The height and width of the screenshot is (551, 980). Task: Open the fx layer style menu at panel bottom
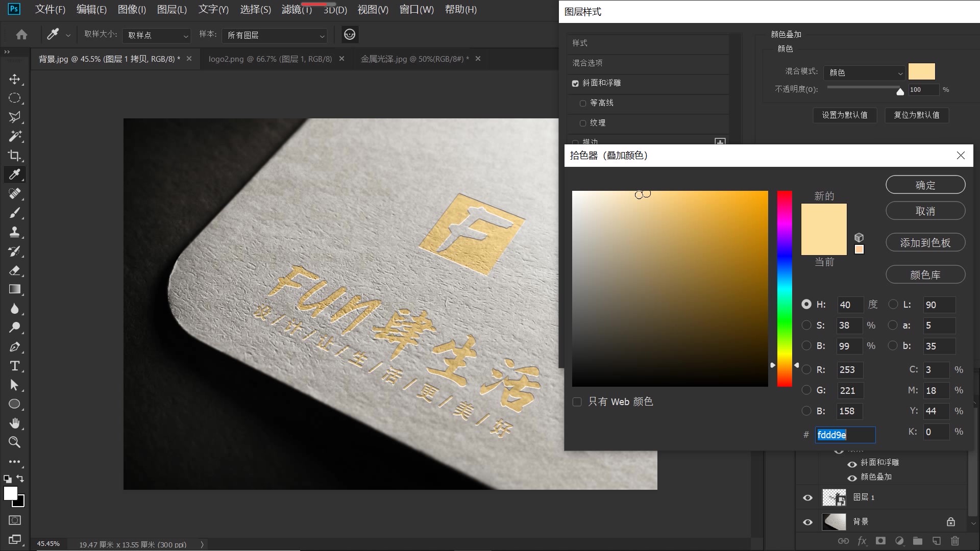tap(862, 541)
